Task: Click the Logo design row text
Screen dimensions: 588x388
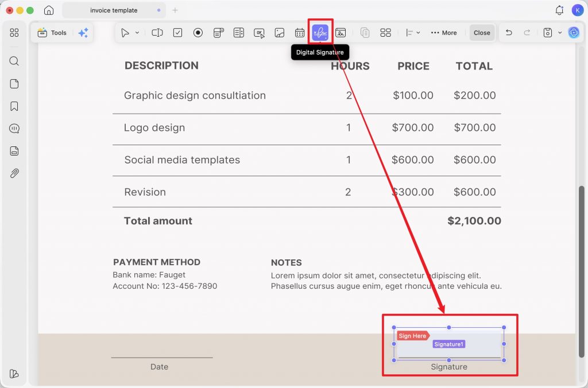Action: coord(154,128)
